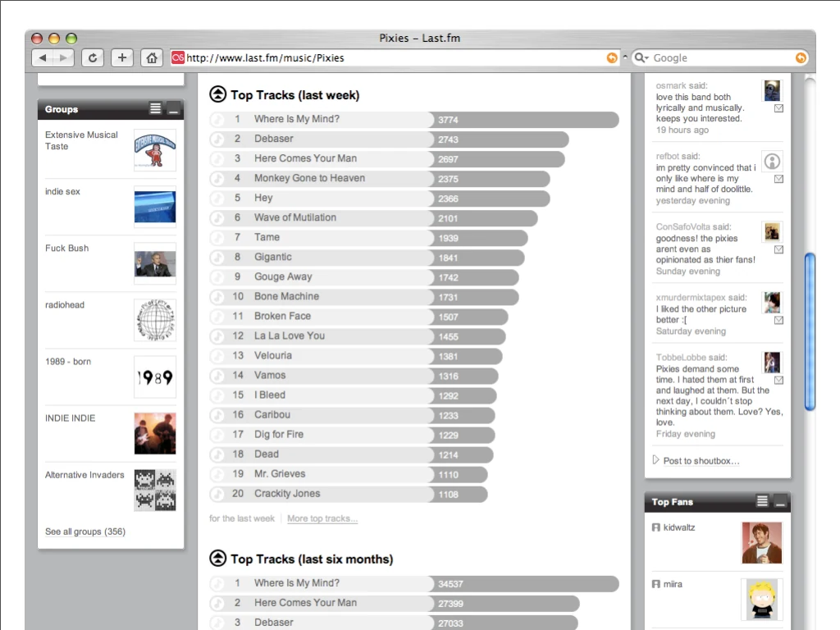This screenshot has width=840, height=630.
Task: Play icon beside Monkey Gone to Heaven
Action: click(217, 178)
